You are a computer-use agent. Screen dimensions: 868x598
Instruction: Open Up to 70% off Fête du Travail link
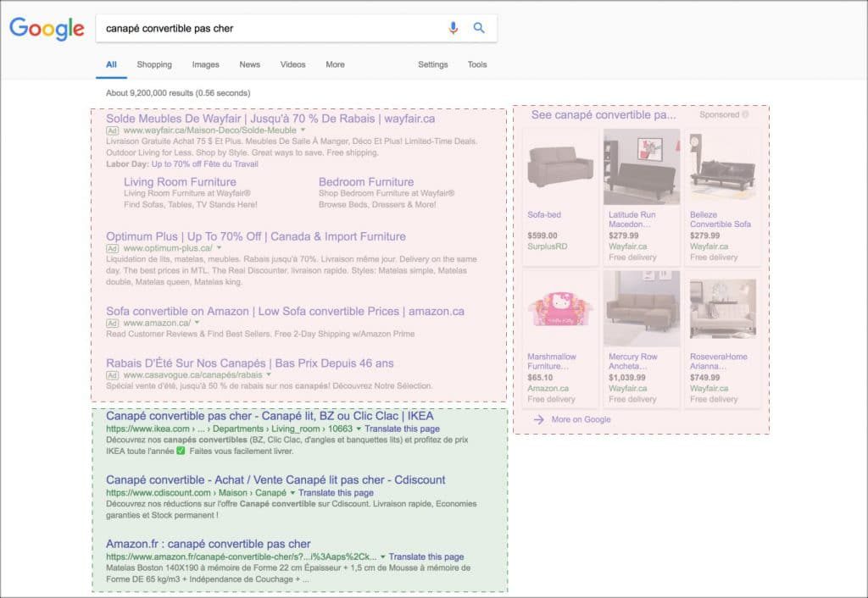tap(205, 163)
